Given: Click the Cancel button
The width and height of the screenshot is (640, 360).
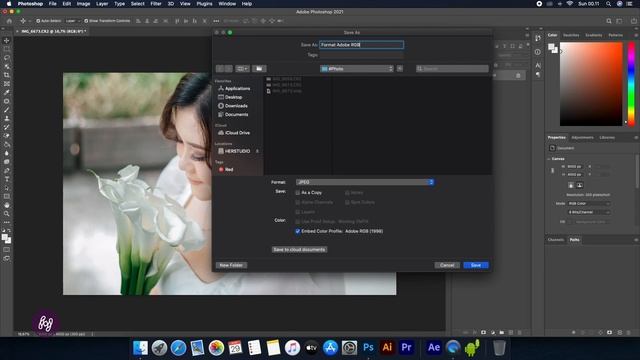Looking at the screenshot, I should 447,265.
